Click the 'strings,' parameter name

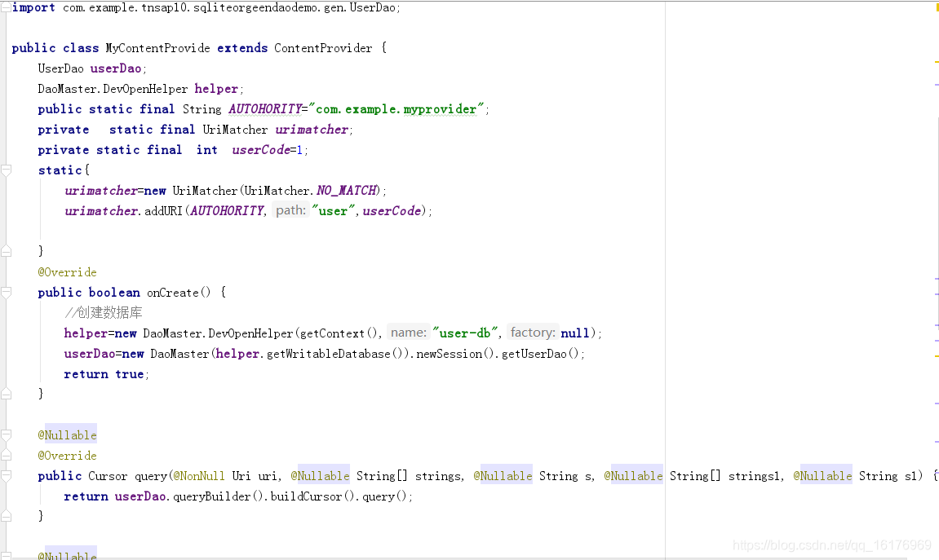(440, 476)
